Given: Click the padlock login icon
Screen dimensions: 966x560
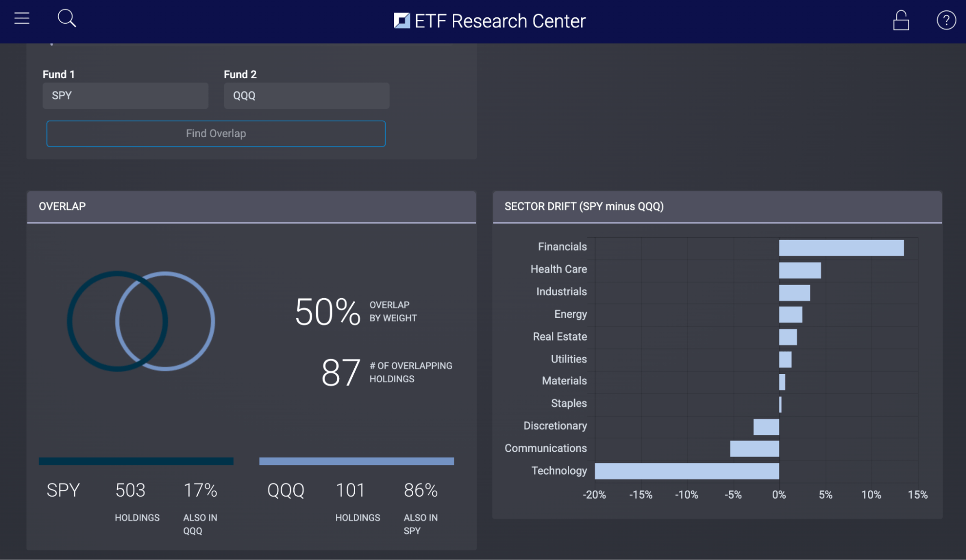Looking at the screenshot, I should pyautogui.click(x=901, y=20).
